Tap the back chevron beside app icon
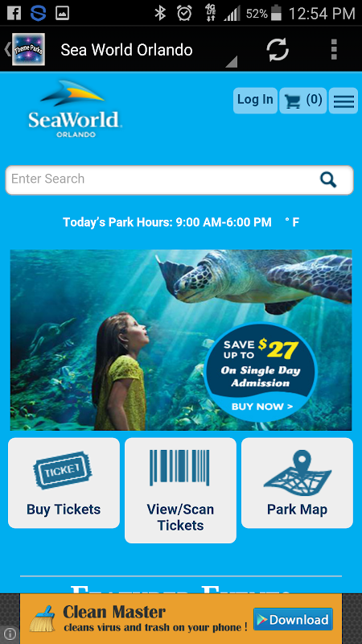 [6, 50]
